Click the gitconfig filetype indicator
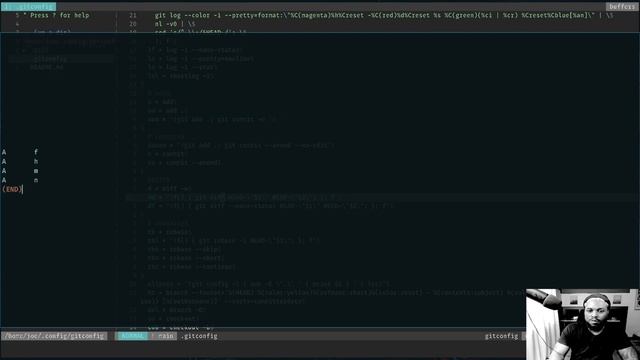This screenshot has width=640, height=360. click(501, 336)
